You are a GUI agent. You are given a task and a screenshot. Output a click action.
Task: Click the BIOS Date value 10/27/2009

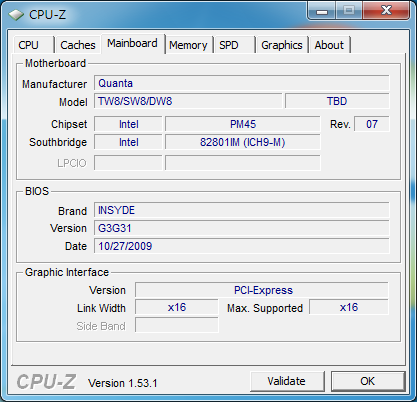click(242, 246)
